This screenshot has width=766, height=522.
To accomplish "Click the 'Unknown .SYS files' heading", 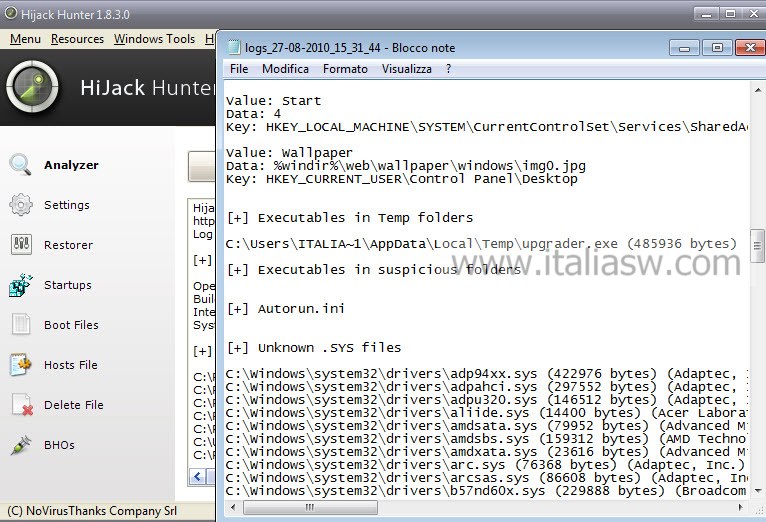I will point(314,348).
